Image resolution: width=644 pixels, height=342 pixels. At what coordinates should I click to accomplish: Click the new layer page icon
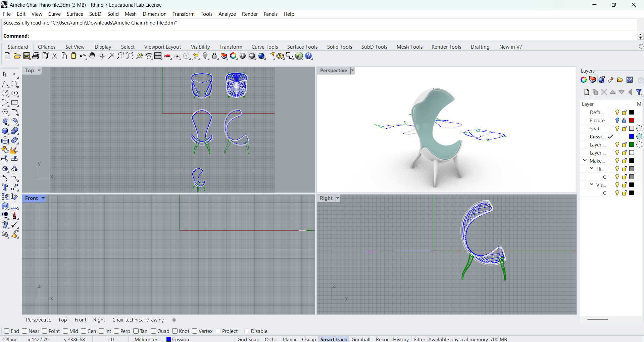pos(586,92)
